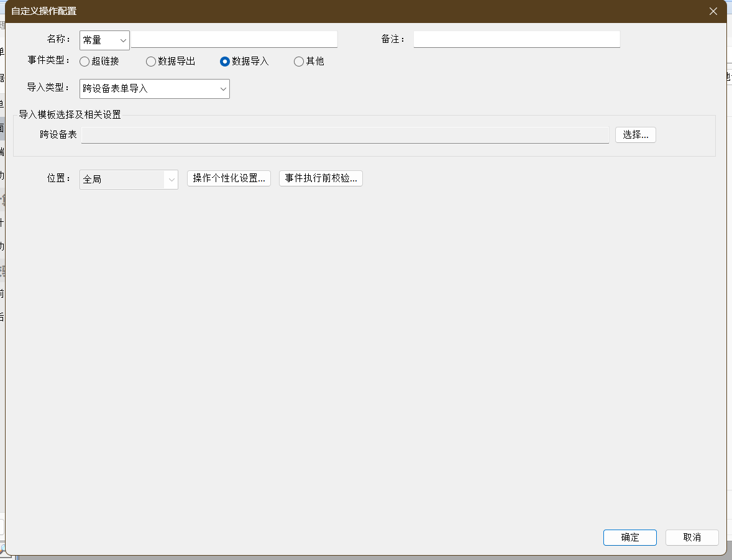The width and height of the screenshot is (732, 560).
Task: Click the 事件执行前校验... button
Action: pyautogui.click(x=321, y=178)
